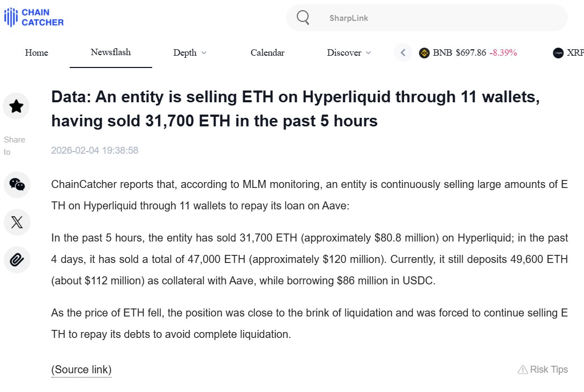The image size is (584, 392).
Task: Click the ChainCatcher logo
Action: (x=34, y=17)
